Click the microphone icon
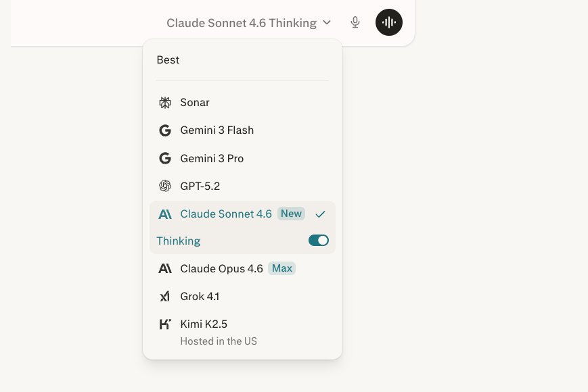The height and width of the screenshot is (392, 588). tap(355, 22)
